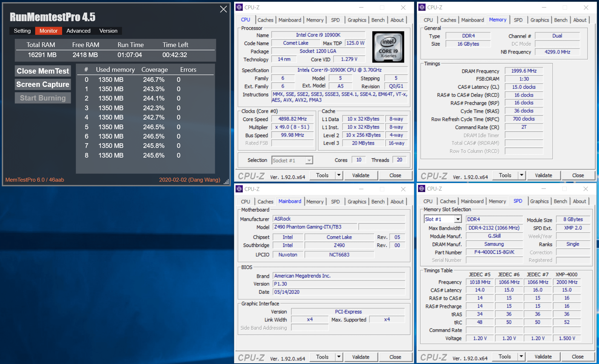599x364 pixels.
Task: Switch to Caches tab in CPU window
Action: tap(265, 20)
